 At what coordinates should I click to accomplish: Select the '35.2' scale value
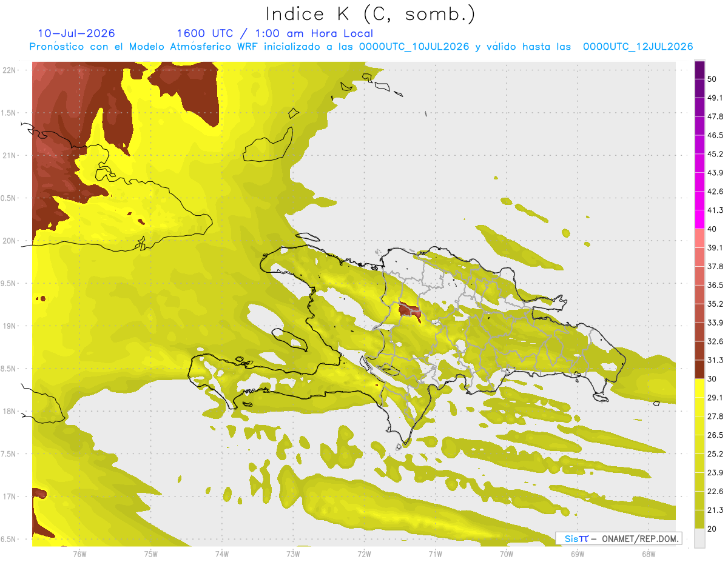[715, 304]
